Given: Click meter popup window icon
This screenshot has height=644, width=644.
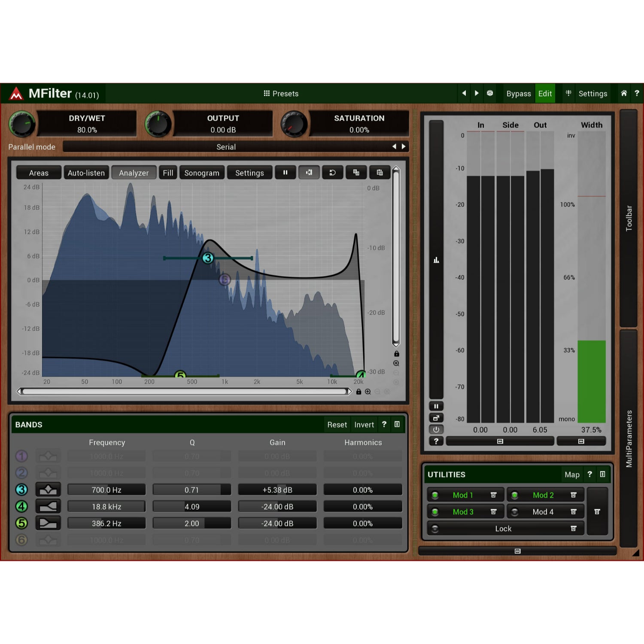Looking at the screenshot, I should [436, 418].
